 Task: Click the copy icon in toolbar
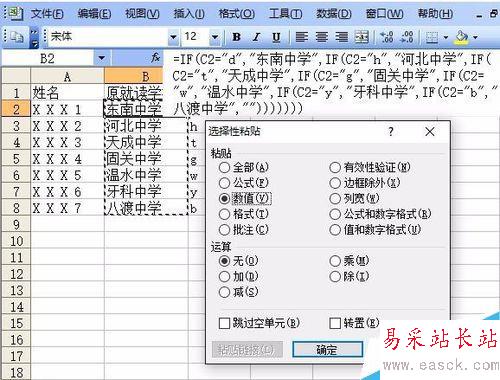tap(17, 37)
